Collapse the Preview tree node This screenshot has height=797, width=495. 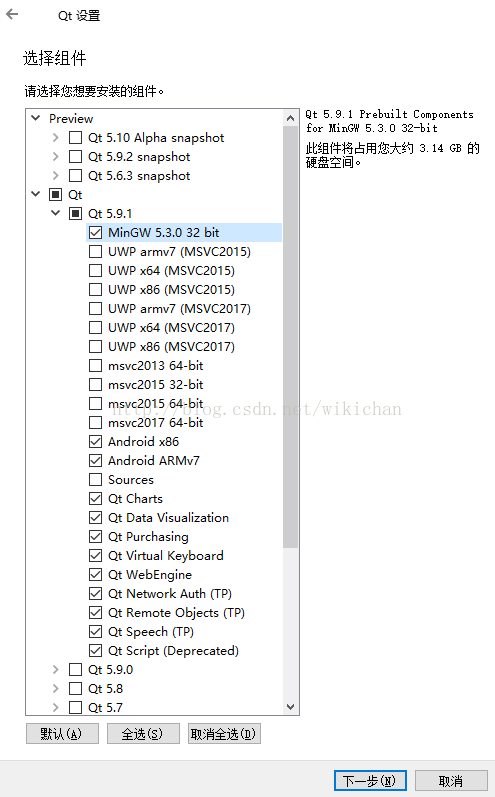click(36, 118)
